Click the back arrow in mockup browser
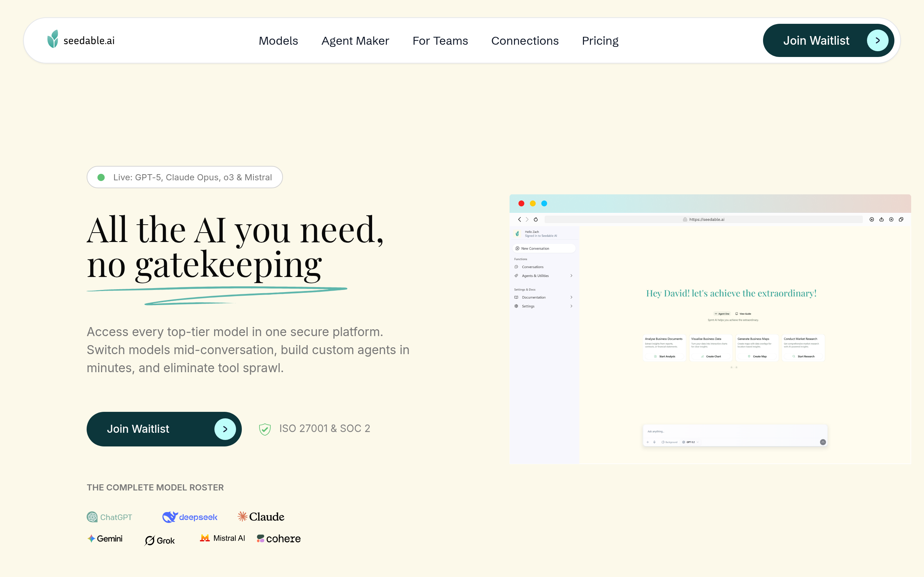Viewport: 924px width, 577px height. click(x=519, y=219)
